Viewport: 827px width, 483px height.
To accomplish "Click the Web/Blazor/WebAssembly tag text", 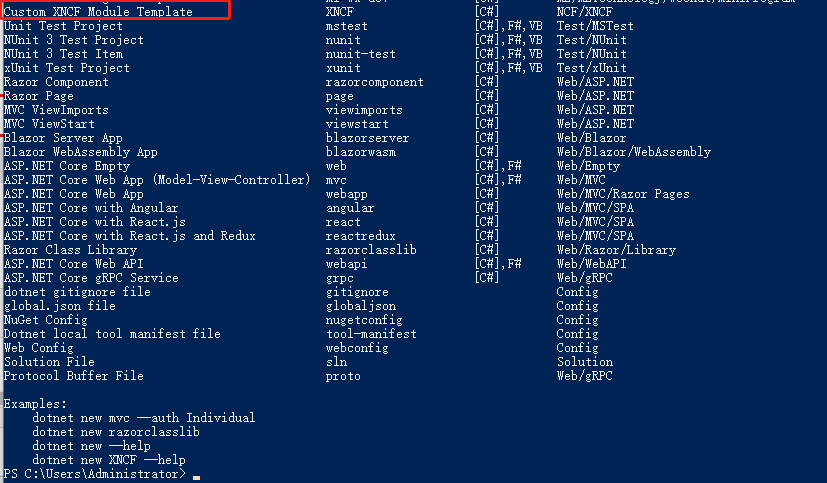I will [634, 152].
